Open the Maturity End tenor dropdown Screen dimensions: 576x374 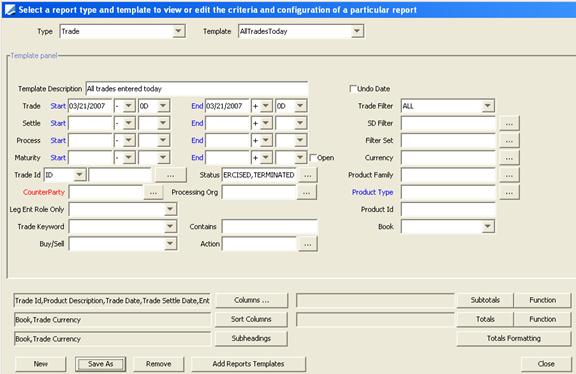pyautogui.click(x=300, y=158)
